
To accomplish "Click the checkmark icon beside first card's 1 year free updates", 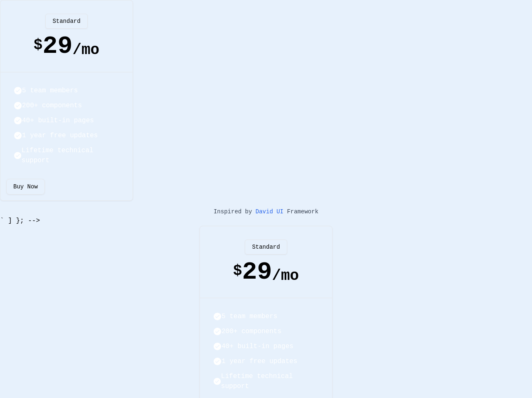I will (18, 136).
